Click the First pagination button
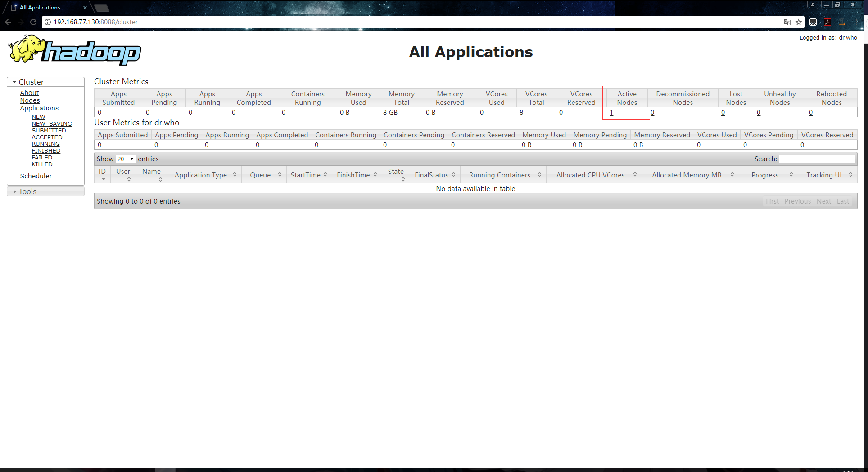Viewport: 868px width, 472px height. click(772, 201)
